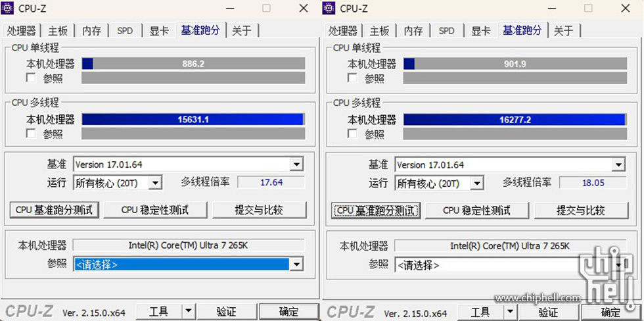This screenshot has width=644, height=321.
Task: Close the left CPU-Z window
Action: point(304,8)
